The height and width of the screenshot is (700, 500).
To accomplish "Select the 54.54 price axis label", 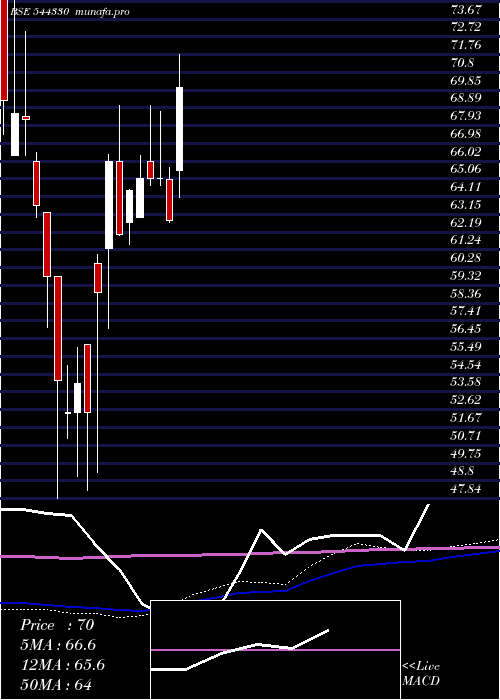I will 466,364.
